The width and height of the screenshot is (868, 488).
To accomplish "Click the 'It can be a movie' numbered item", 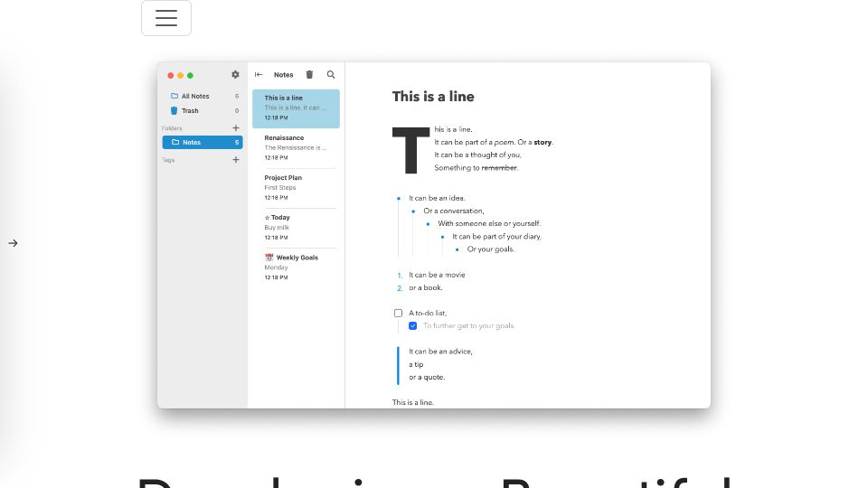I will point(437,275).
